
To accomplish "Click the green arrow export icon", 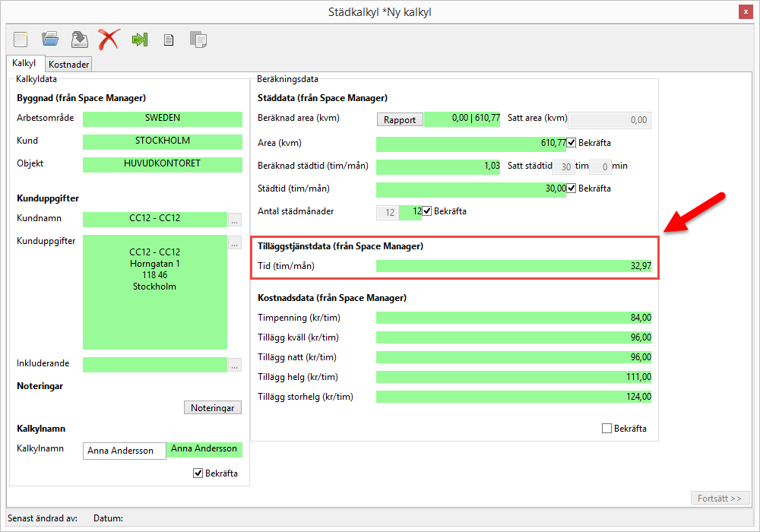I will coord(139,40).
